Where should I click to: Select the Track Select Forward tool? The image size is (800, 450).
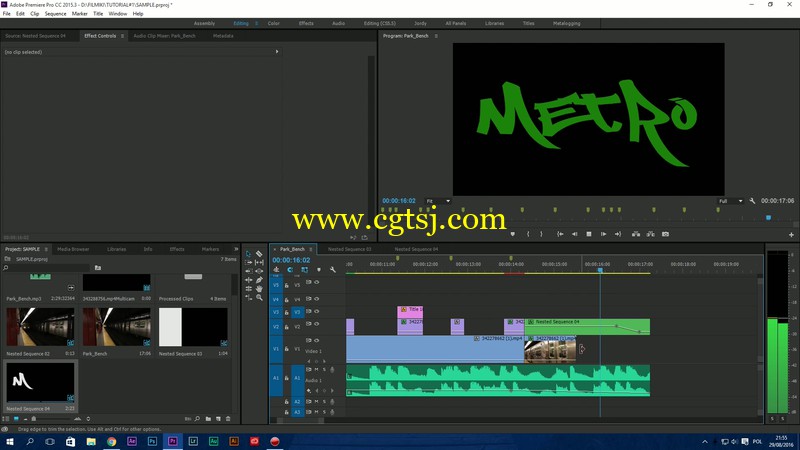248,262
